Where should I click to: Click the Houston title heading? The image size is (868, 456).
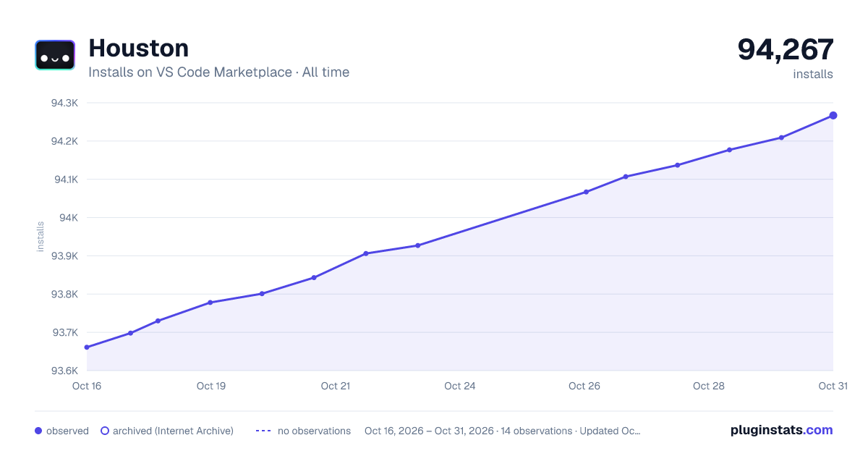[x=138, y=48]
